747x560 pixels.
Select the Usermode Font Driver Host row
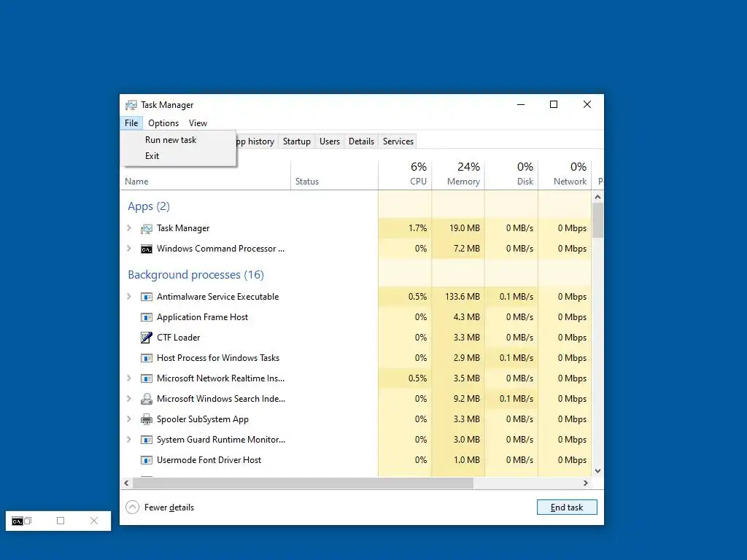click(356, 460)
